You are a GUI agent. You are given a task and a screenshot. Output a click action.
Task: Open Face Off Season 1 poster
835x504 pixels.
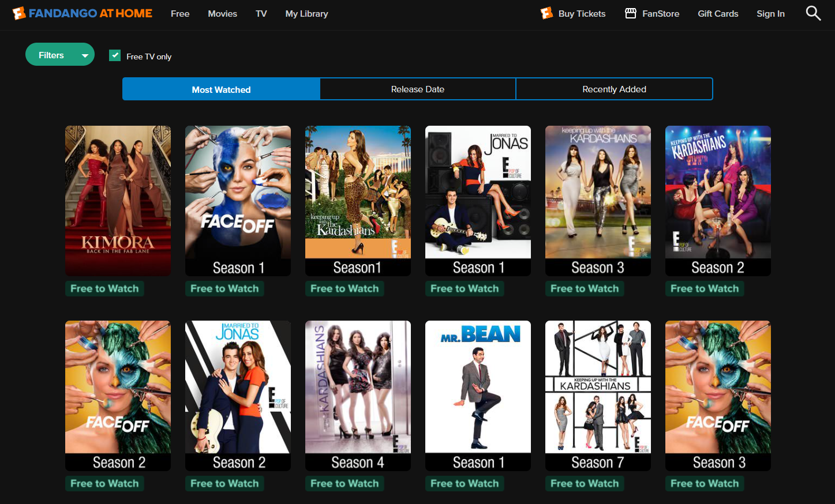coord(238,200)
